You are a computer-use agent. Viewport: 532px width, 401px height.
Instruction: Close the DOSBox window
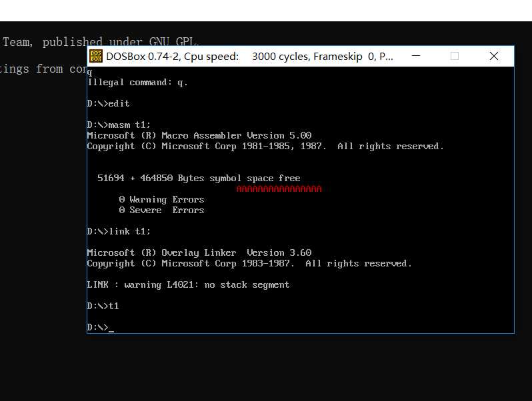[494, 56]
